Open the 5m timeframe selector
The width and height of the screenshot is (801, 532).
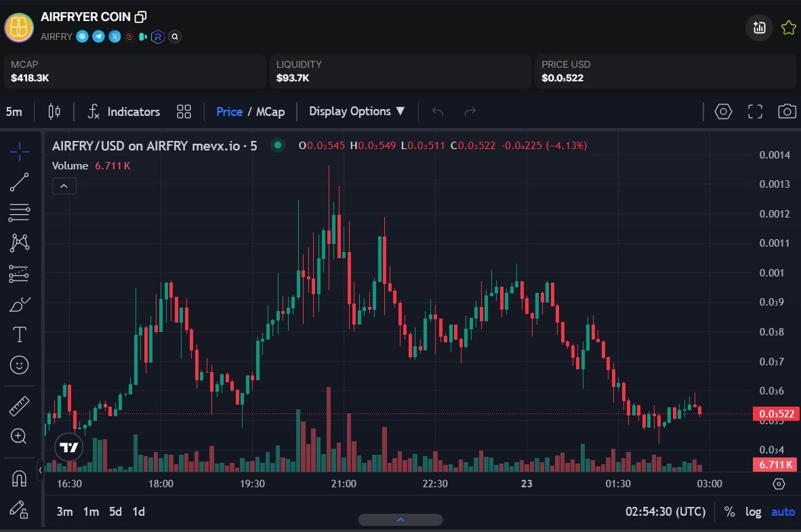pyautogui.click(x=14, y=111)
